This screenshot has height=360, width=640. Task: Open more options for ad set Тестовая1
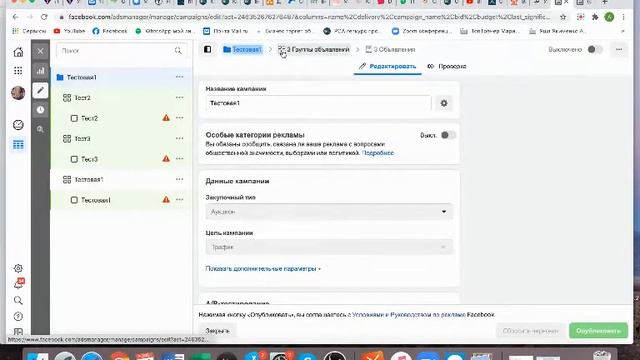pyautogui.click(x=180, y=179)
